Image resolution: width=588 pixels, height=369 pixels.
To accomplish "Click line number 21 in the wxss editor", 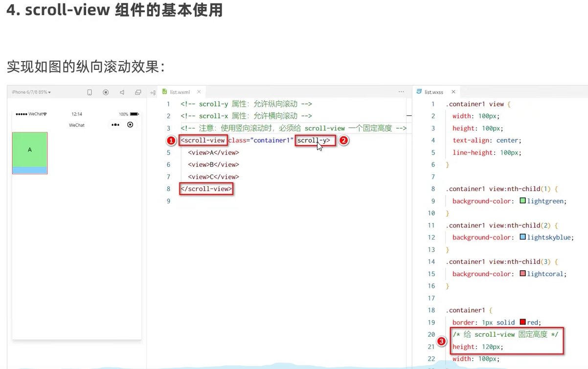I will [x=431, y=347].
